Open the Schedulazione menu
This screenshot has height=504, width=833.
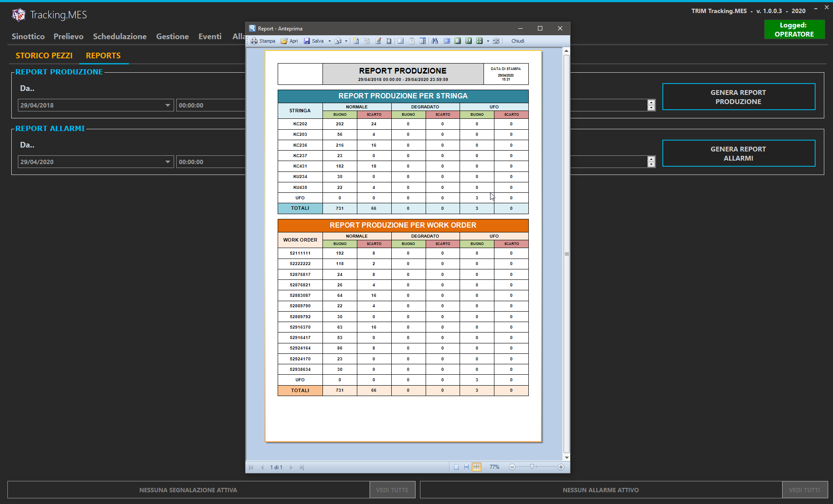pos(120,37)
